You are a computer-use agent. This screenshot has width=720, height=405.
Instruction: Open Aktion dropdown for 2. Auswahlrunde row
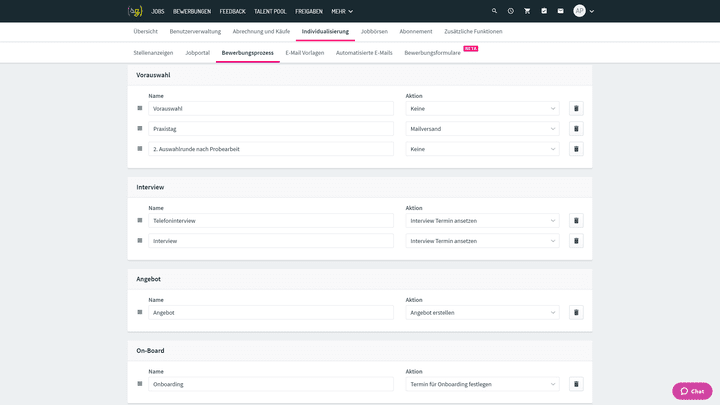pos(482,149)
